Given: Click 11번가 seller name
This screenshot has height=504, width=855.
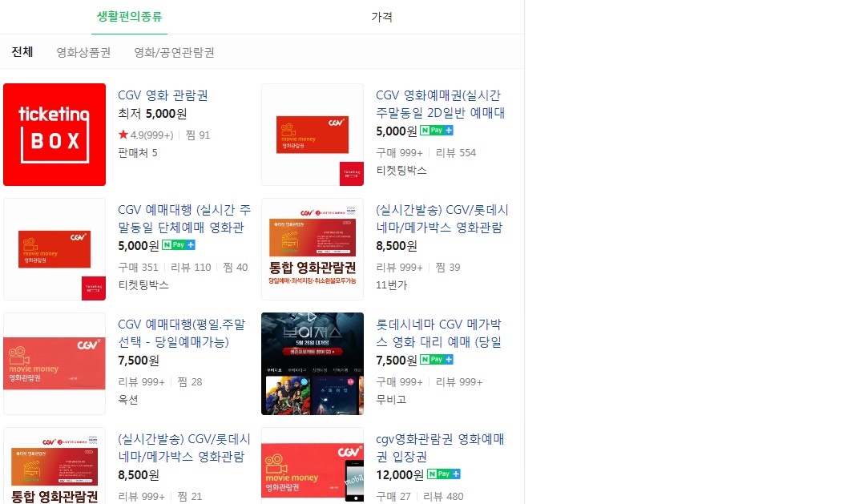Looking at the screenshot, I should pyautogui.click(x=392, y=284).
